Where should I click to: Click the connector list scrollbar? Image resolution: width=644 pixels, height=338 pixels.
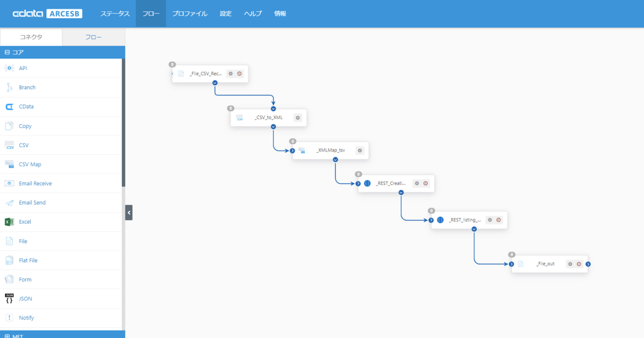[123, 124]
